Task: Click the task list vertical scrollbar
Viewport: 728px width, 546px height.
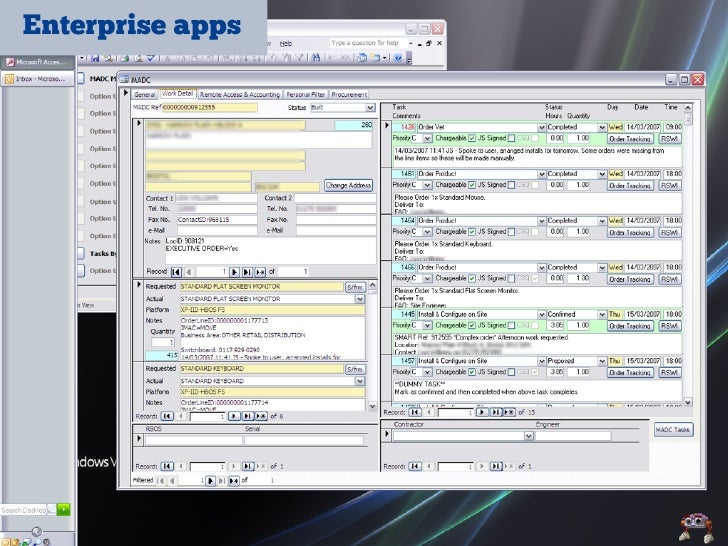Action: (686, 250)
